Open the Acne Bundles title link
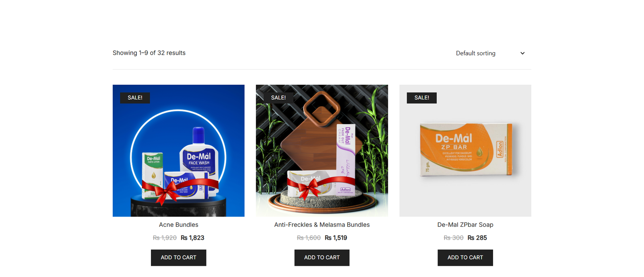The image size is (644, 277). pos(179,225)
